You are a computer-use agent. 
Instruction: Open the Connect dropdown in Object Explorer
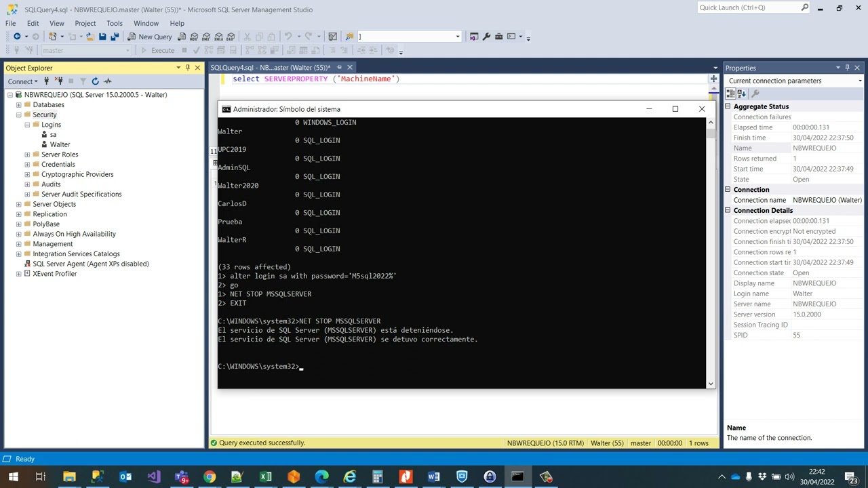(23, 81)
